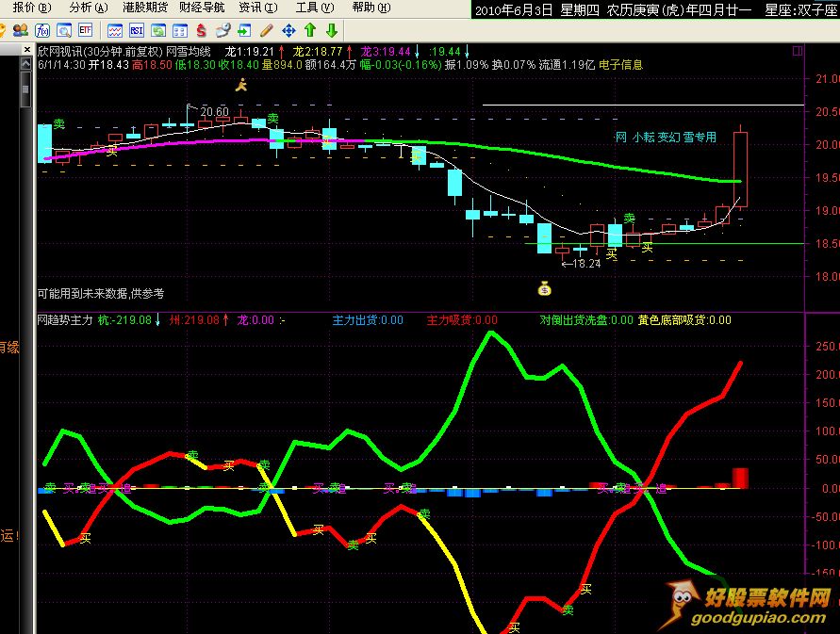Close the left side panel with X
The height and width of the screenshot is (634, 840).
point(27,50)
